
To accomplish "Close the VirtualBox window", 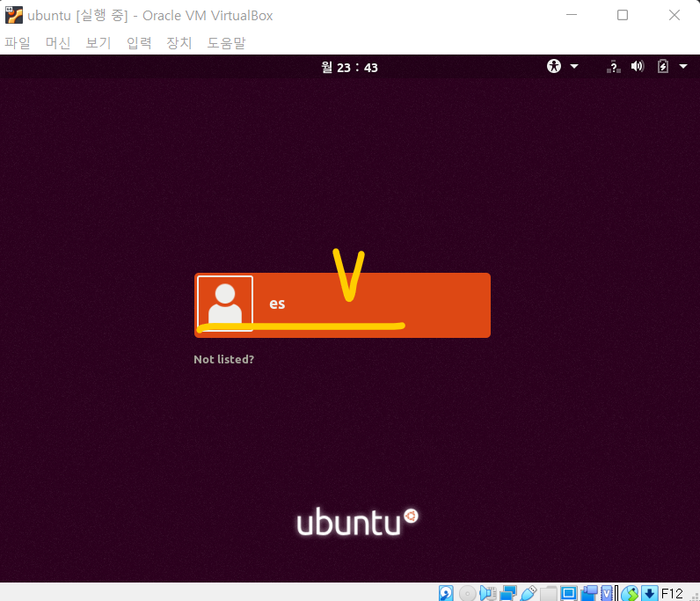I will pyautogui.click(x=674, y=15).
